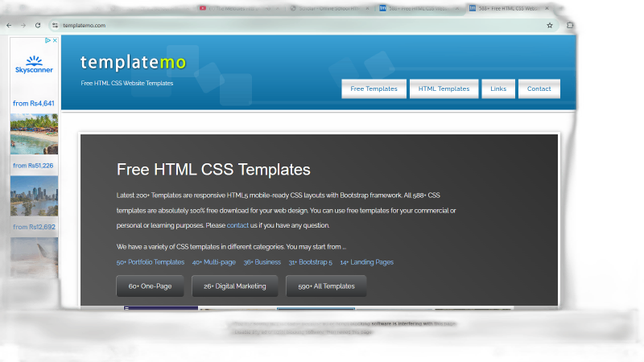The height and width of the screenshot is (362, 644).
Task: Reload the page with the refresh icon
Action: coord(37,25)
